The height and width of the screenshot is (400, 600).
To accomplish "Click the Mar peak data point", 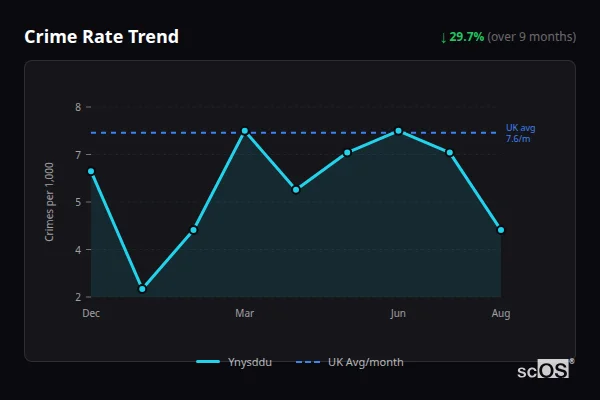I will 245,131.
